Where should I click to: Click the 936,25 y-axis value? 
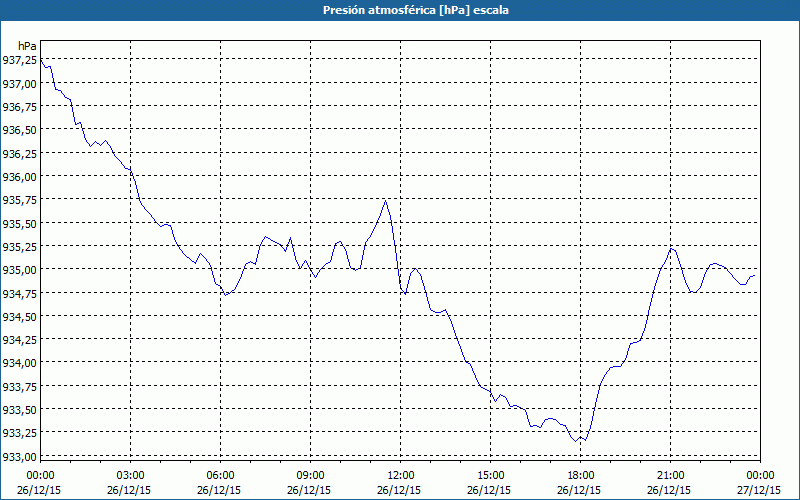pyautogui.click(x=19, y=153)
